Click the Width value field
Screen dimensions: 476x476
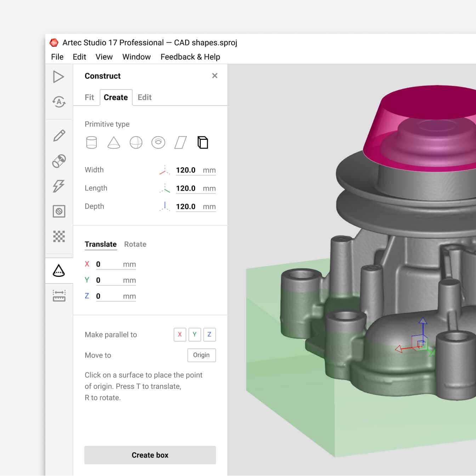pyautogui.click(x=186, y=170)
